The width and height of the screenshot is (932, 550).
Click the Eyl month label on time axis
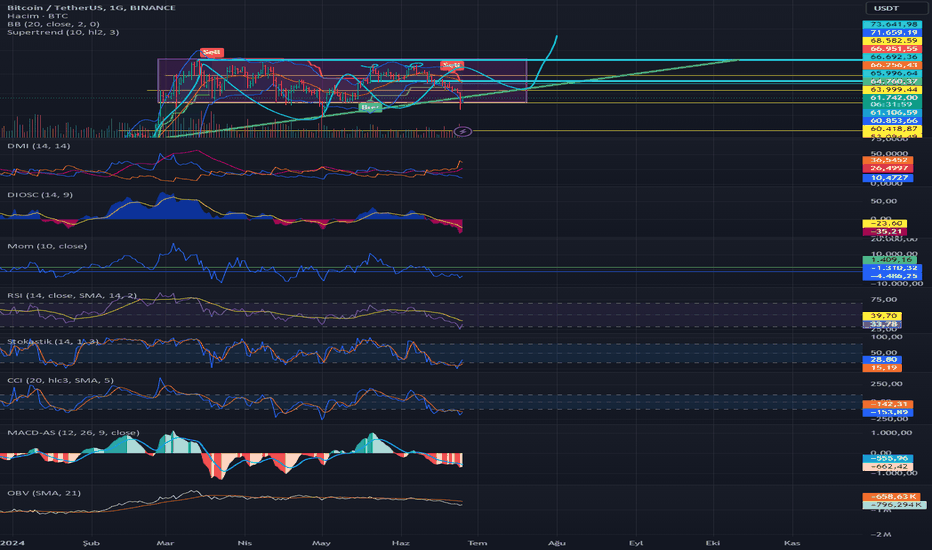coord(636,543)
